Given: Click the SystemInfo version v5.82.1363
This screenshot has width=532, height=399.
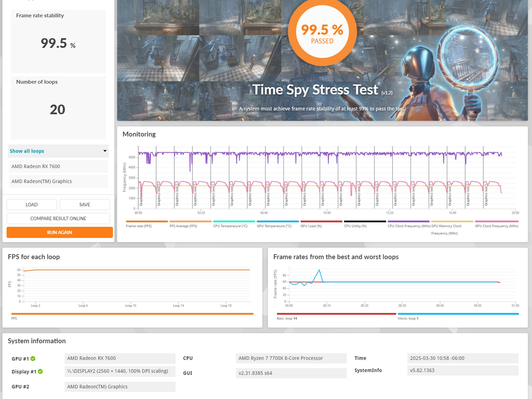Looking at the screenshot, I should click(463, 370).
